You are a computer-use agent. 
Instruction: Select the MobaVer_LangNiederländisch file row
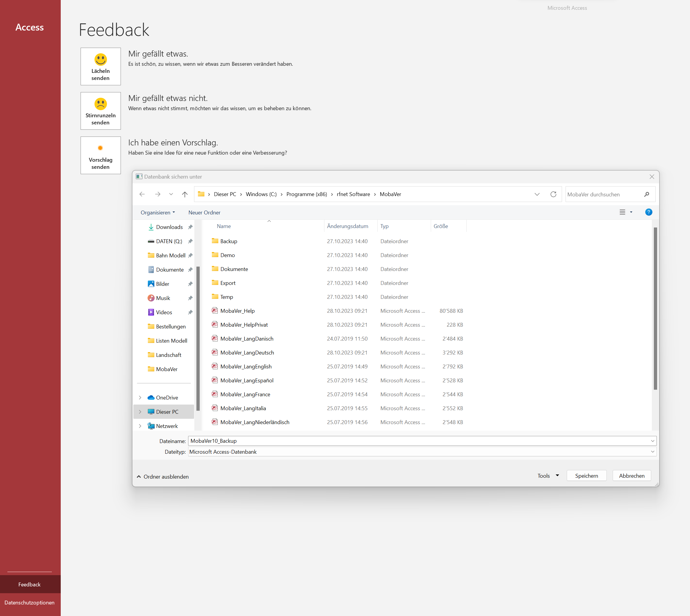337,422
